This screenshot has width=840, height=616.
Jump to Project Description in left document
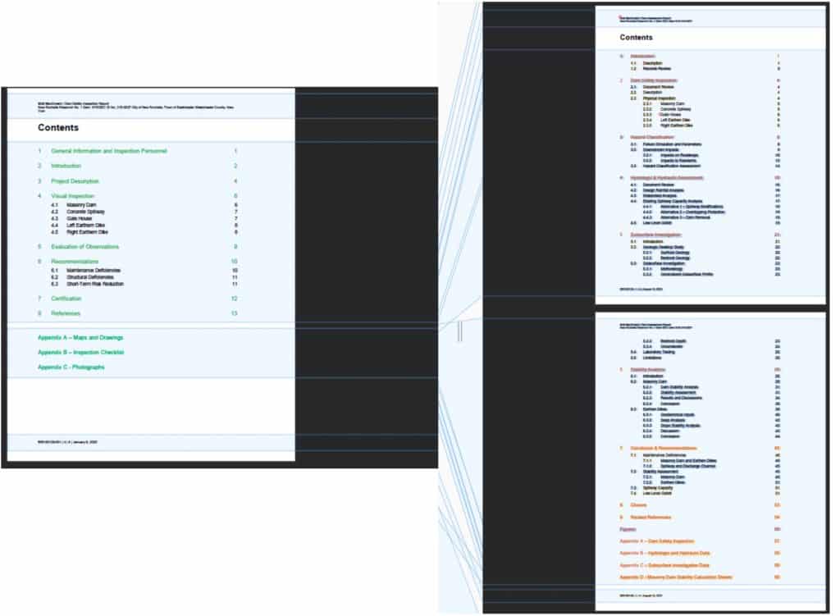pyautogui.click(x=75, y=181)
